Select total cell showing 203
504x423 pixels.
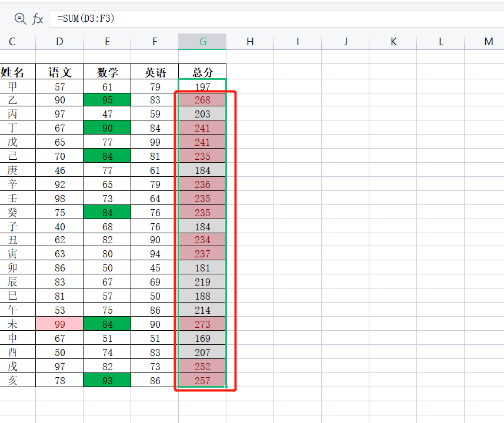[x=202, y=114]
